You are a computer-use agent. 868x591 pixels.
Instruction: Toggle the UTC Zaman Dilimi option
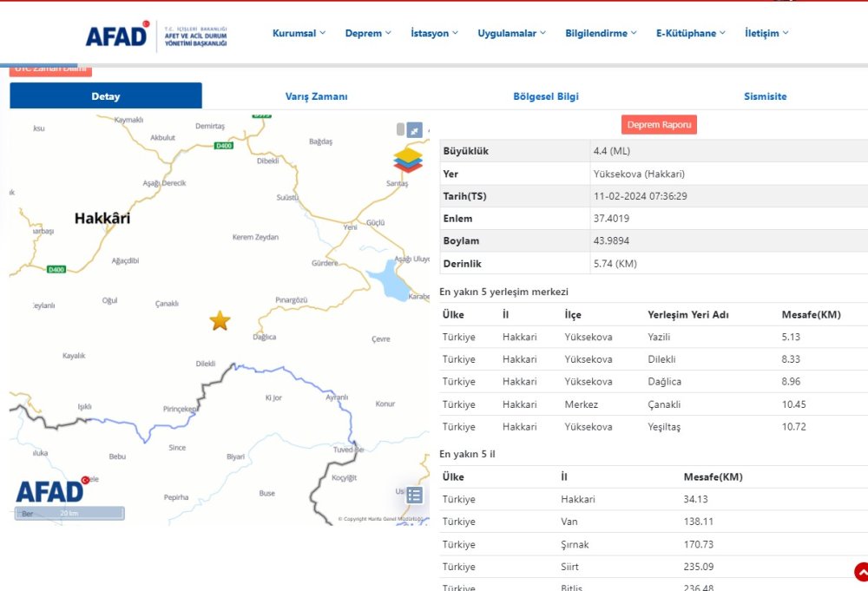[x=49, y=68]
